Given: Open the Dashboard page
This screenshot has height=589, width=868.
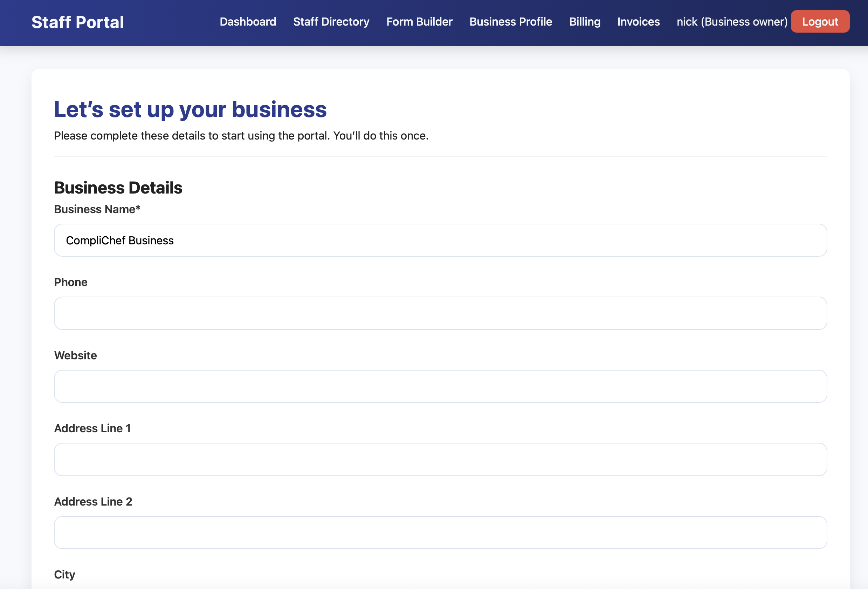Looking at the screenshot, I should 248,22.
